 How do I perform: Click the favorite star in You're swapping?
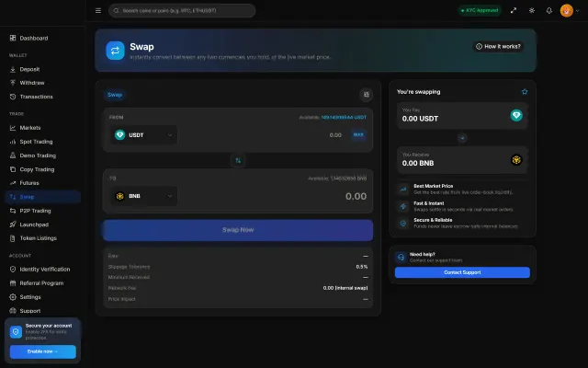click(525, 92)
